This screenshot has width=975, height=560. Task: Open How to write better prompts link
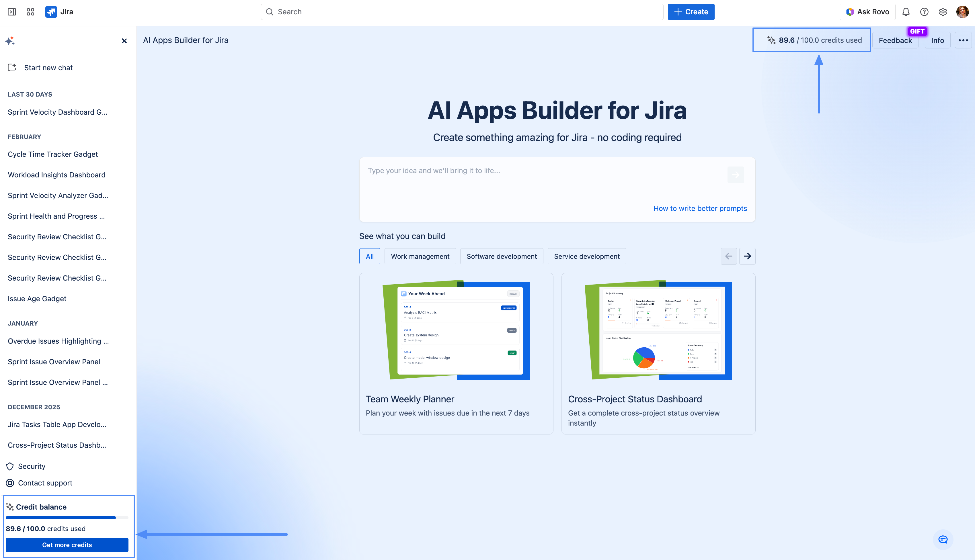(x=700, y=208)
